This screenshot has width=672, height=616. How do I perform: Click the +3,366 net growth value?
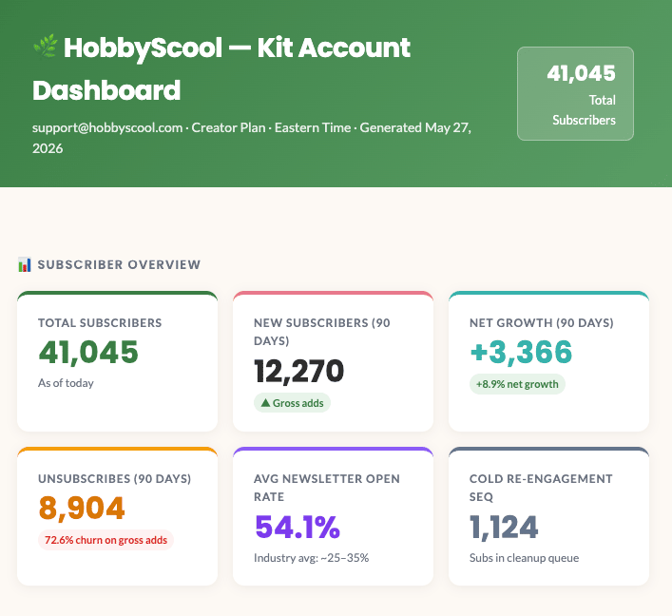coord(521,352)
